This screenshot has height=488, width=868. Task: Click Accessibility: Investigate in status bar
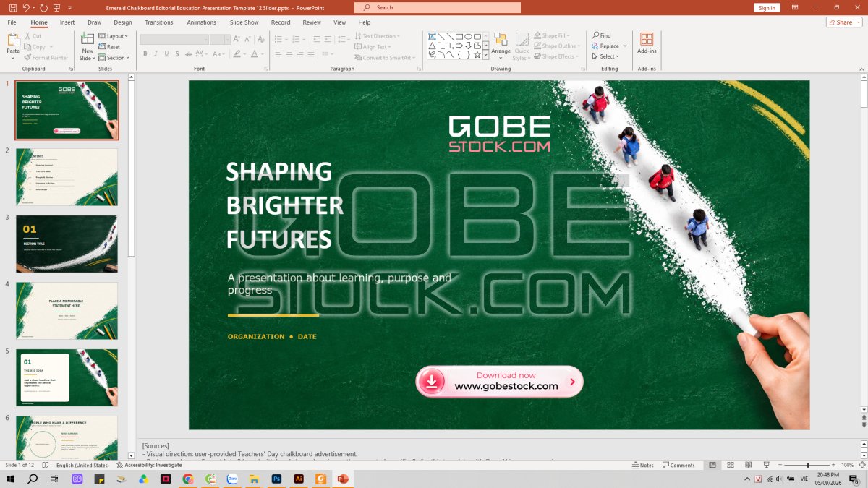[148, 465]
